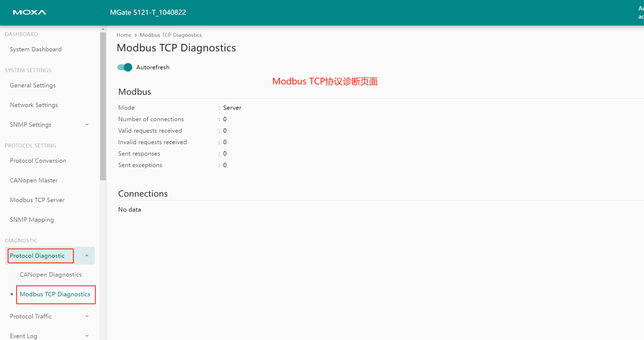Select Modbus TCP Diagnostics subpage
This screenshot has height=340, width=644.
(55, 295)
